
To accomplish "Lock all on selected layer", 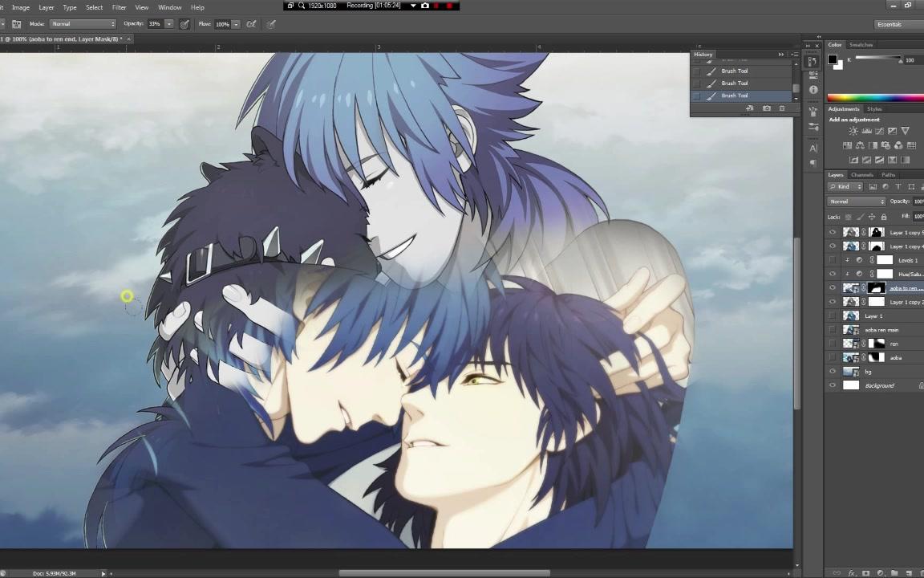I will click(x=883, y=217).
